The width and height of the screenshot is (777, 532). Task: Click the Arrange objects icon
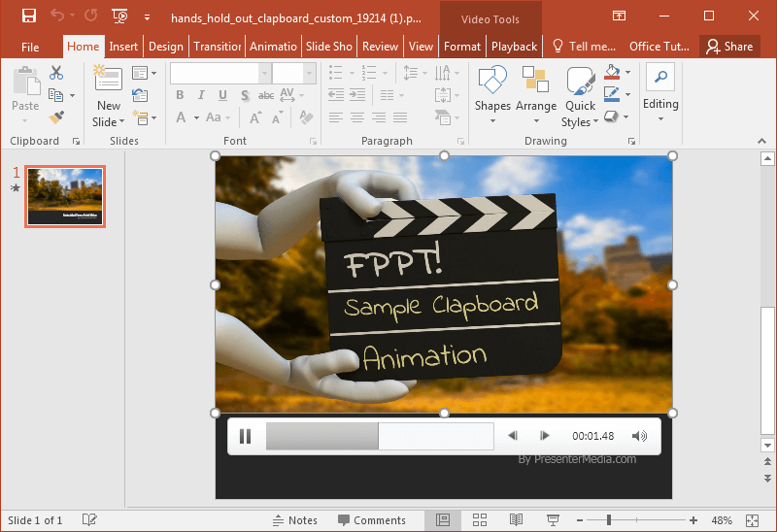(x=535, y=90)
